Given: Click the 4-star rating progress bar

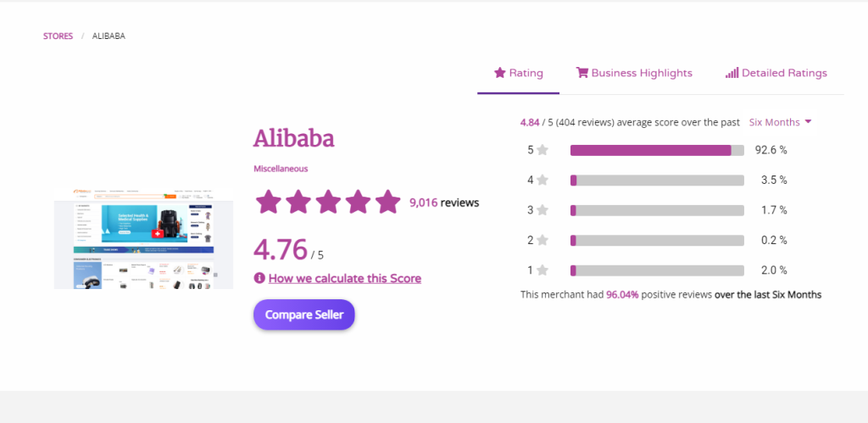Looking at the screenshot, I should (x=657, y=181).
